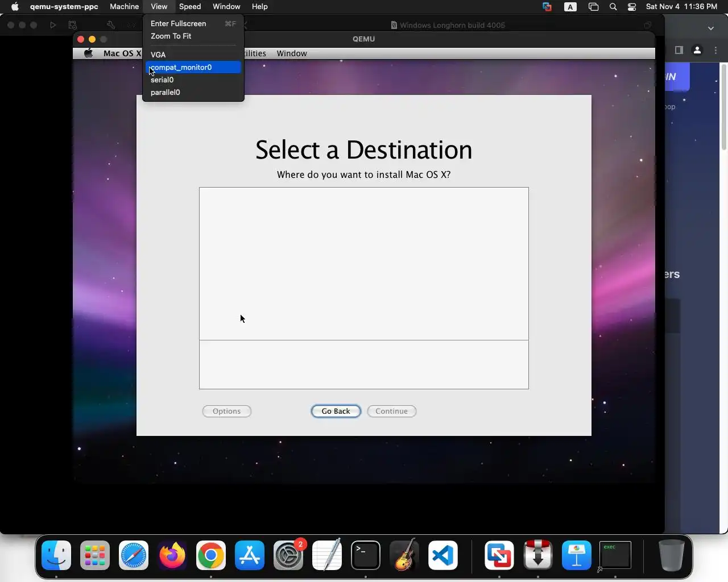The width and height of the screenshot is (728, 582).
Task: Open Trash from the Dock
Action: coord(671,555)
